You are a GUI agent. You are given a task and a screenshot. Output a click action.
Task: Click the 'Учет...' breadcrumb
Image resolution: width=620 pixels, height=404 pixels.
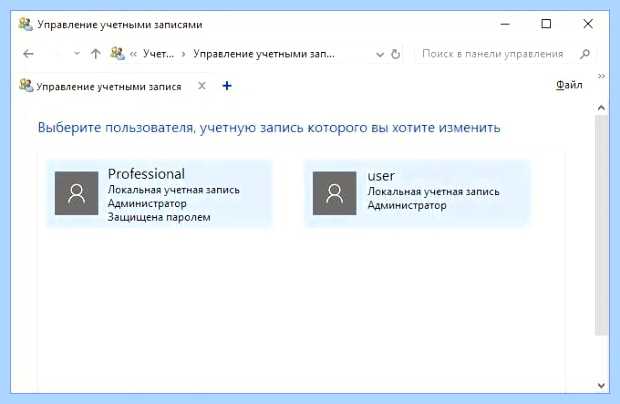pos(158,54)
